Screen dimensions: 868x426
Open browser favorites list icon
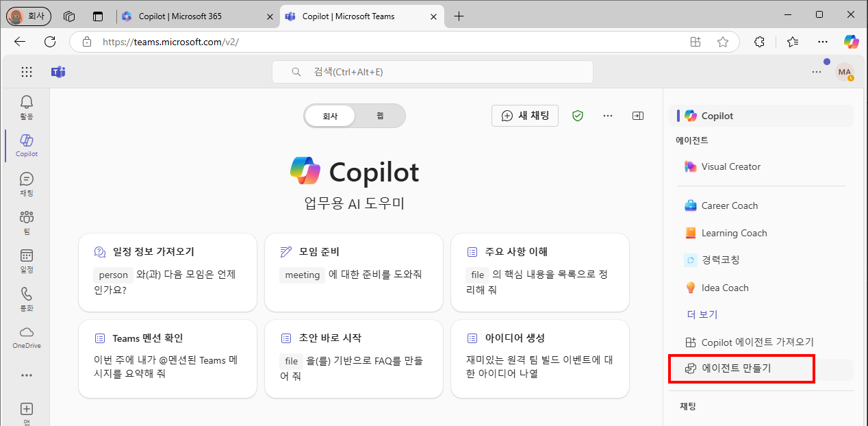[792, 42]
